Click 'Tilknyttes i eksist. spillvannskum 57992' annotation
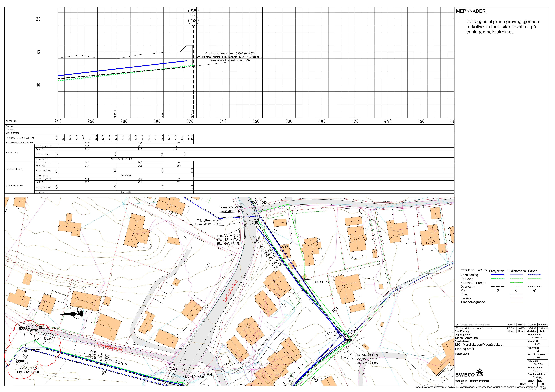This screenshot has width=555, height=392. pos(207,222)
